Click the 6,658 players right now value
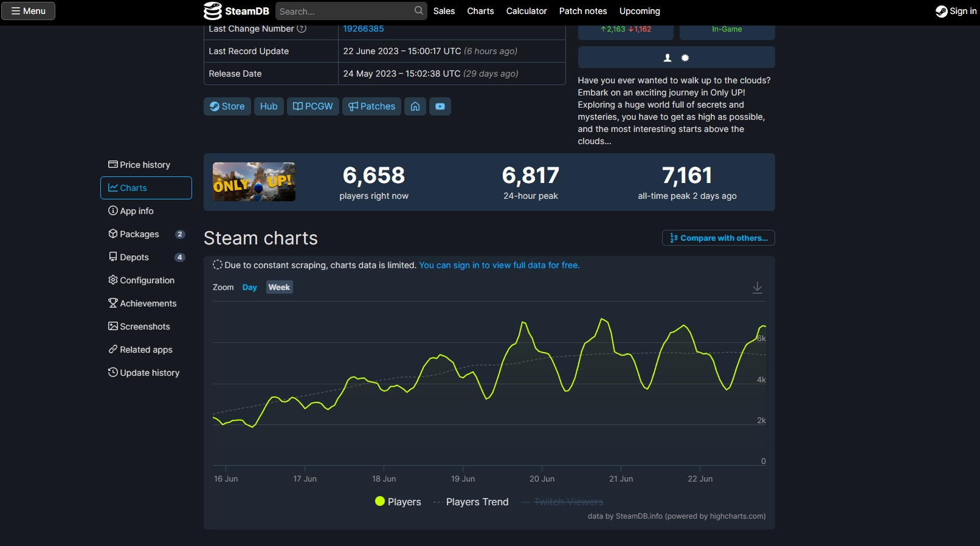980x546 pixels. [x=374, y=175]
